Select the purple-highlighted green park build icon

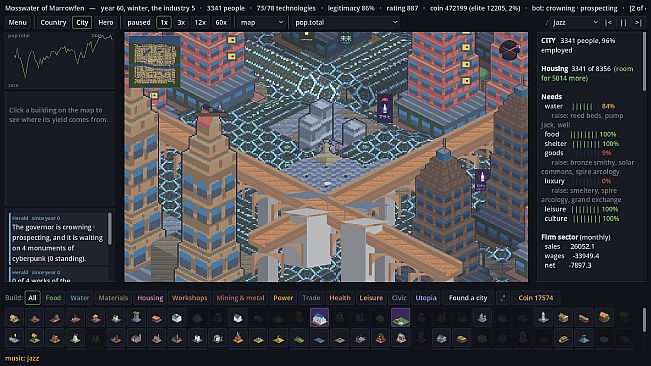pos(401,318)
